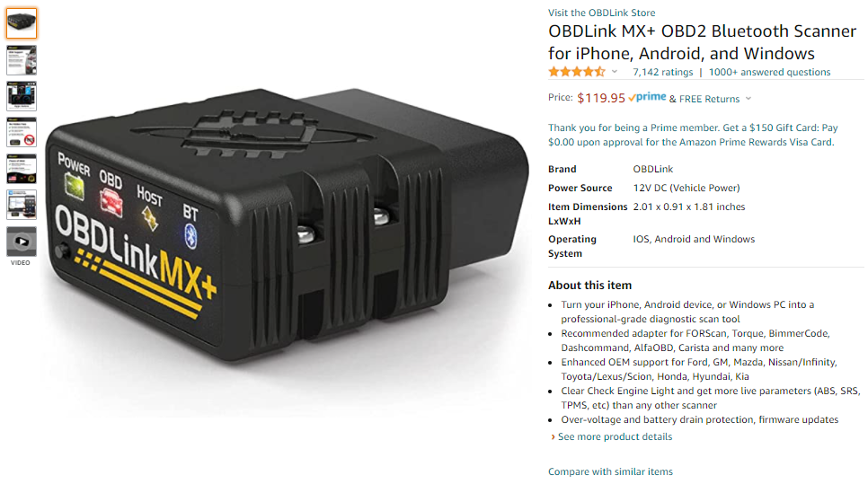Click the star rating icons
The image size is (868, 484).
577,72
